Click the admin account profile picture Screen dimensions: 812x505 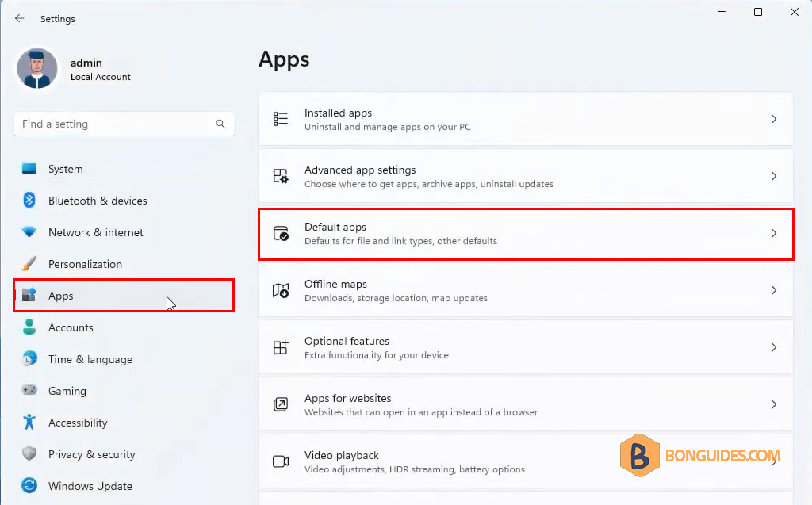click(36, 69)
